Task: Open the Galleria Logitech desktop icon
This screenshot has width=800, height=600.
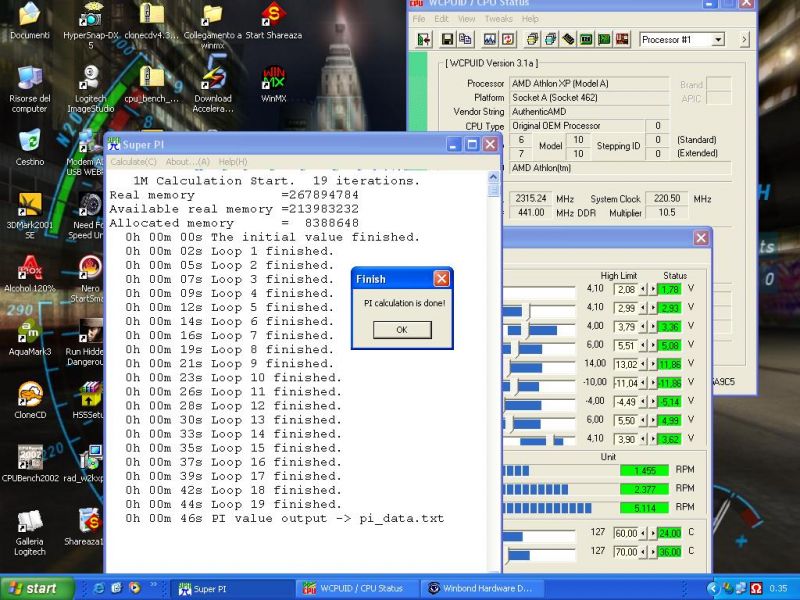Action: pos(30,532)
